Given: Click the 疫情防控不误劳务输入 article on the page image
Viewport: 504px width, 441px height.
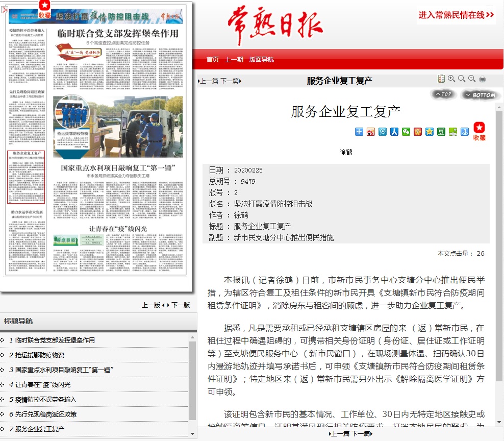Looking at the screenshot, I should (27, 56).
